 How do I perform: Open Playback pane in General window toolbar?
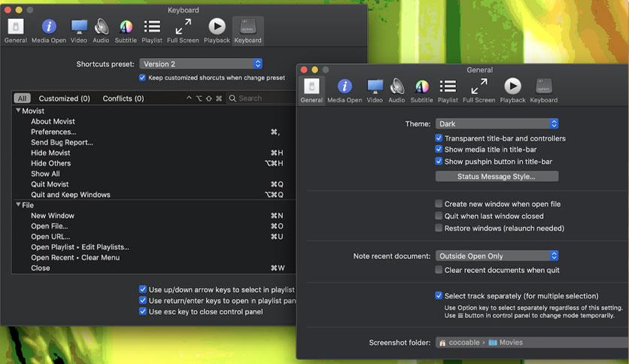pyautogui.click(x=512, y=90)
